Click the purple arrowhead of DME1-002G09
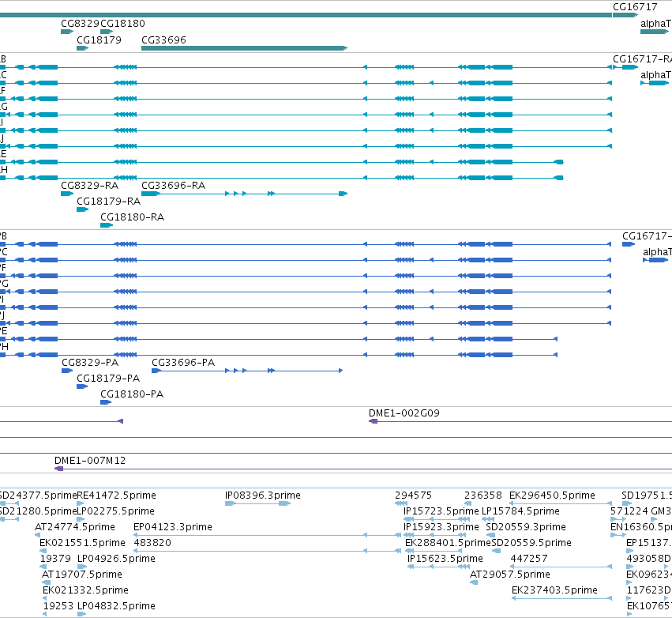This screenshot has width=672, height=618. click(x=374, y=421)
